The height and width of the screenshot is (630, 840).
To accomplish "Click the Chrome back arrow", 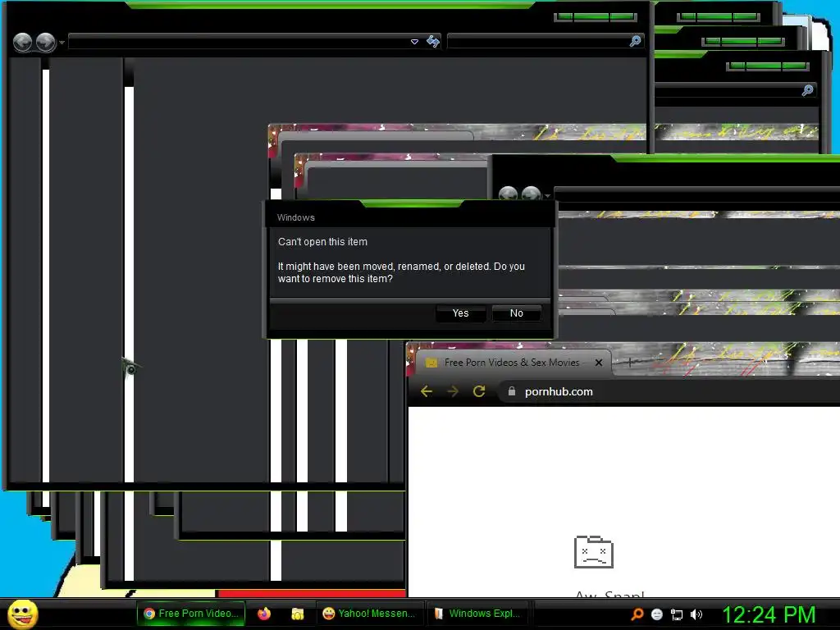I will click(427, 391).
